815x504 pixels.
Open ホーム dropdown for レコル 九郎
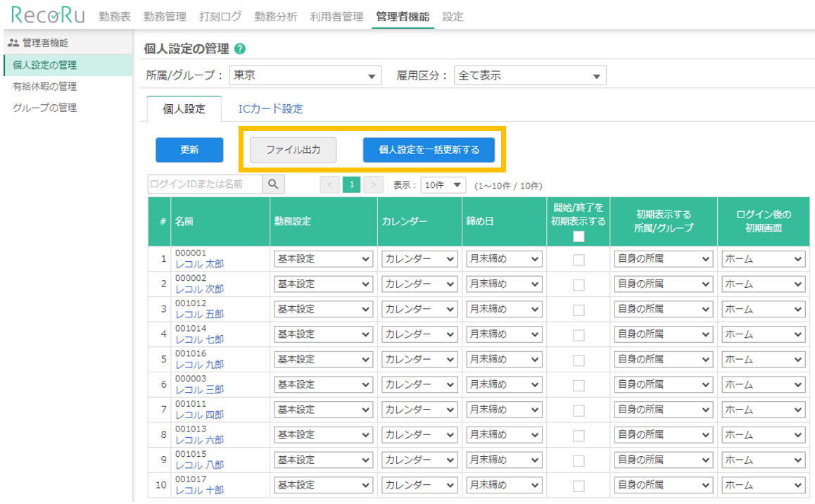(x=764, y=360)
